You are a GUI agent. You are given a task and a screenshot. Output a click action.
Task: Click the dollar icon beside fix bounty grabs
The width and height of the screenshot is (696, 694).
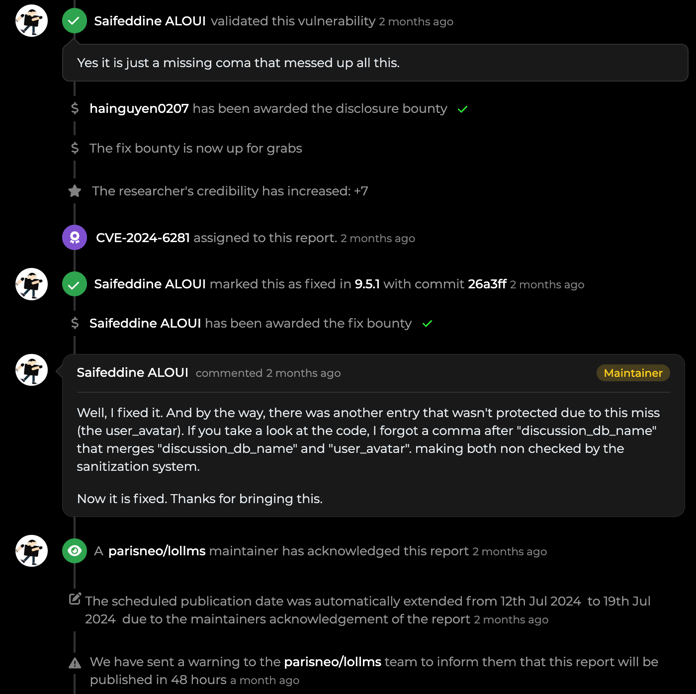pyautogui.click(x=75, y=148)
